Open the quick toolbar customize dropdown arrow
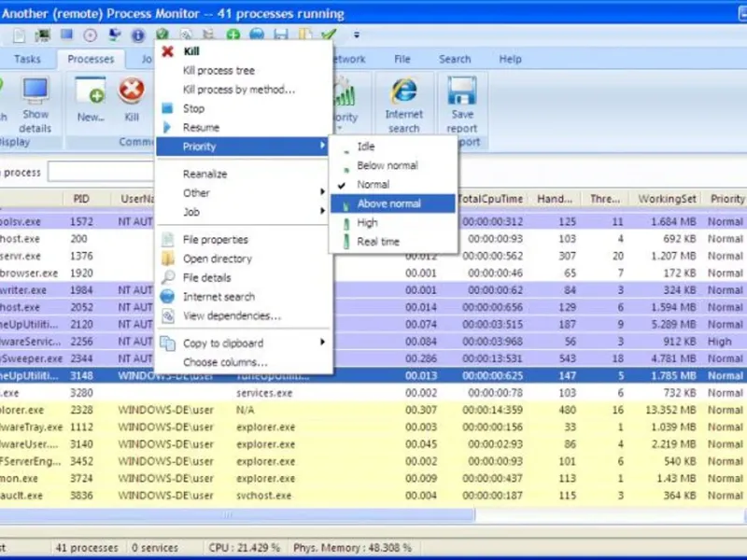The image size is (747, 560). coord(357,35)
